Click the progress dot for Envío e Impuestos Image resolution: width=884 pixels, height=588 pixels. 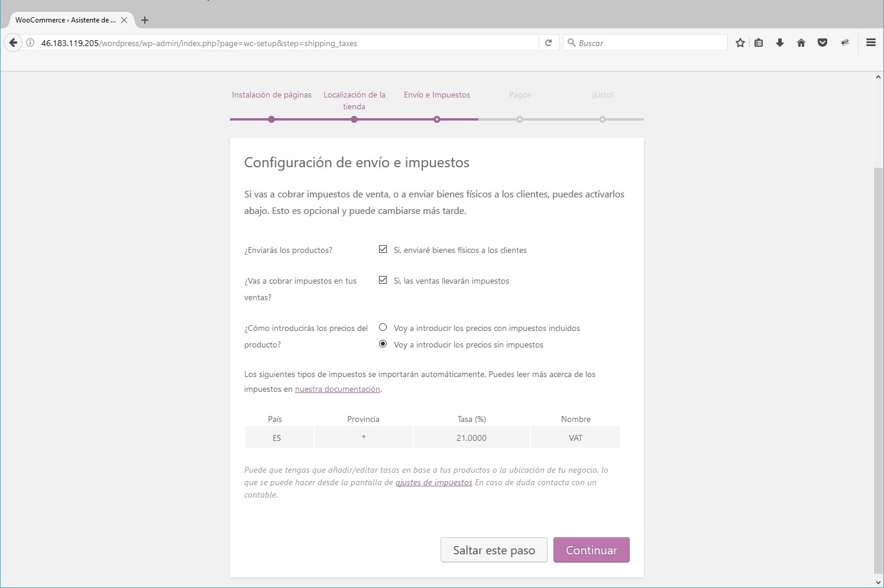coord(437,119)
